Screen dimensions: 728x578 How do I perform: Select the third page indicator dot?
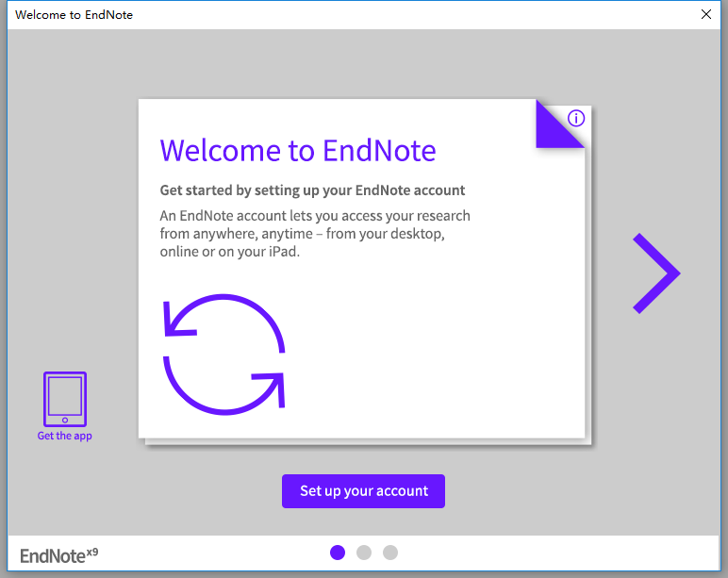pos(390,553)
